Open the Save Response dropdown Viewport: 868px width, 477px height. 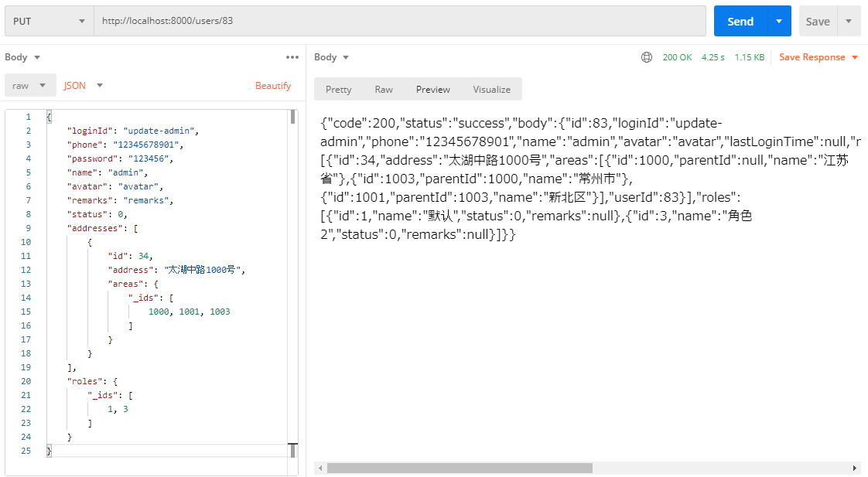pyautogui.click(x=818, y=57)
